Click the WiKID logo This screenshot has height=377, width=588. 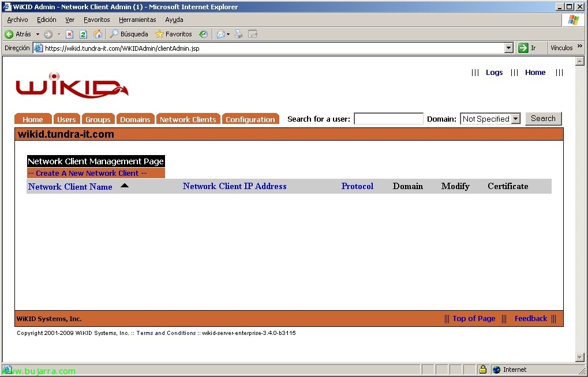coord(72,85)
